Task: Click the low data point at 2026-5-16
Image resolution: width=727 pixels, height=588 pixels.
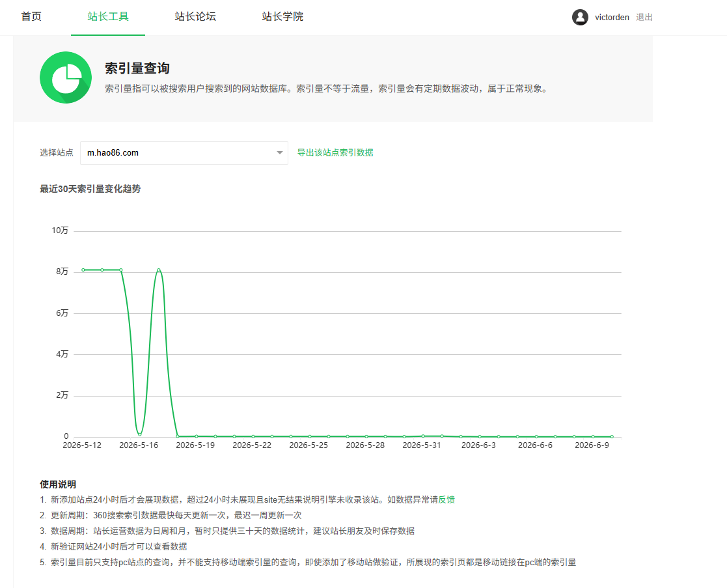Action: [x=139, y=434]
